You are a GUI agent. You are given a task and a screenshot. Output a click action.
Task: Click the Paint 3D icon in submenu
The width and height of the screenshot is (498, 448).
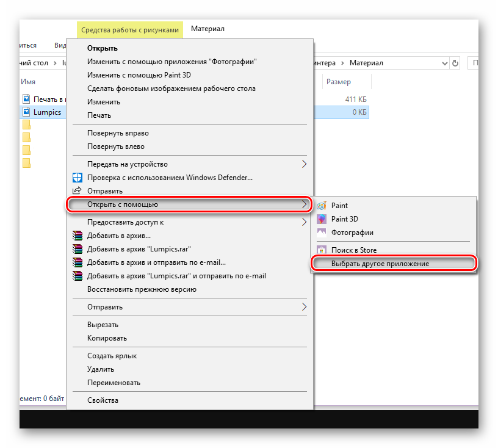pos(322,219)
